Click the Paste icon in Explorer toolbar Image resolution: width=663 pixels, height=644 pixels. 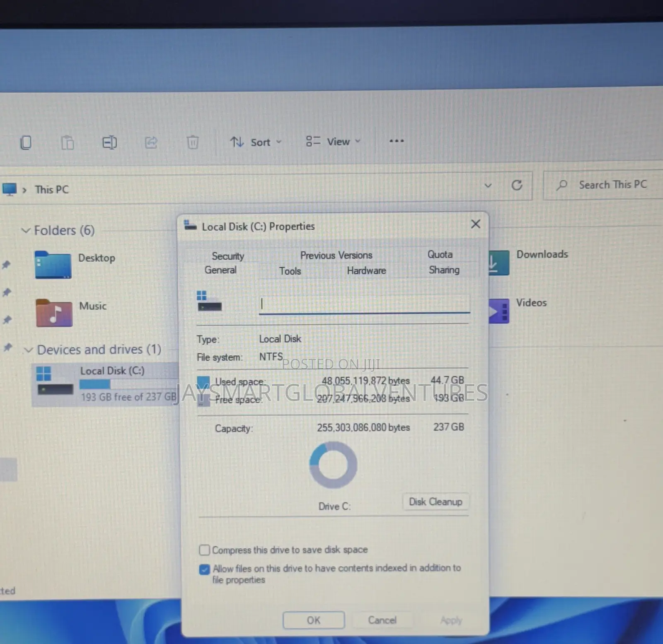pos(68,143)
